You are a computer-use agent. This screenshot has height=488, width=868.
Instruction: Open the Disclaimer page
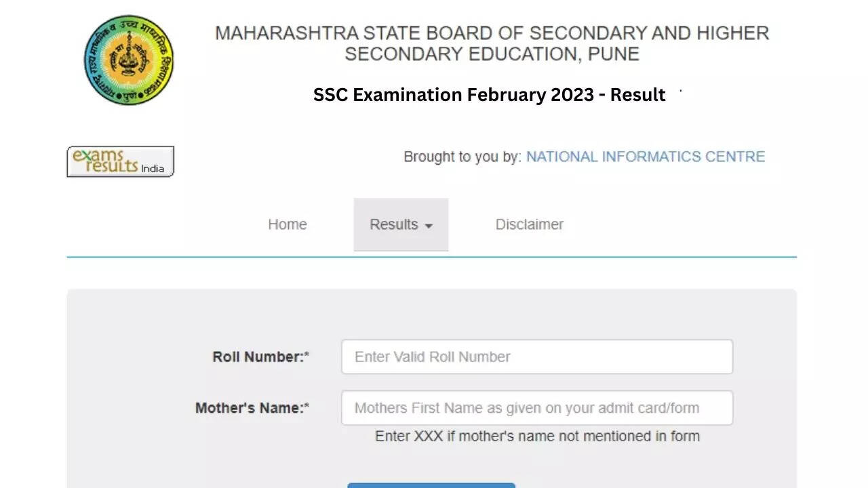pos(529,224)
